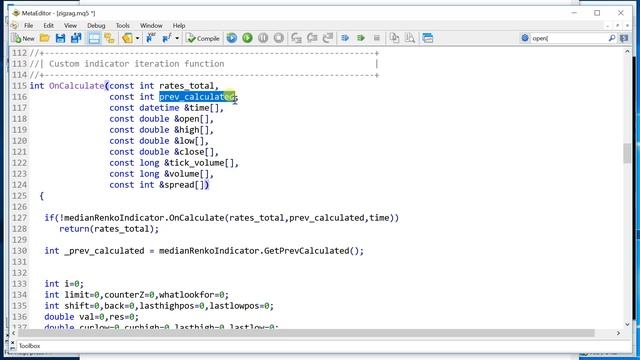Open a file using the folder icon
Image resolution: width=640 pixels, height=360 pixels.
44,38
